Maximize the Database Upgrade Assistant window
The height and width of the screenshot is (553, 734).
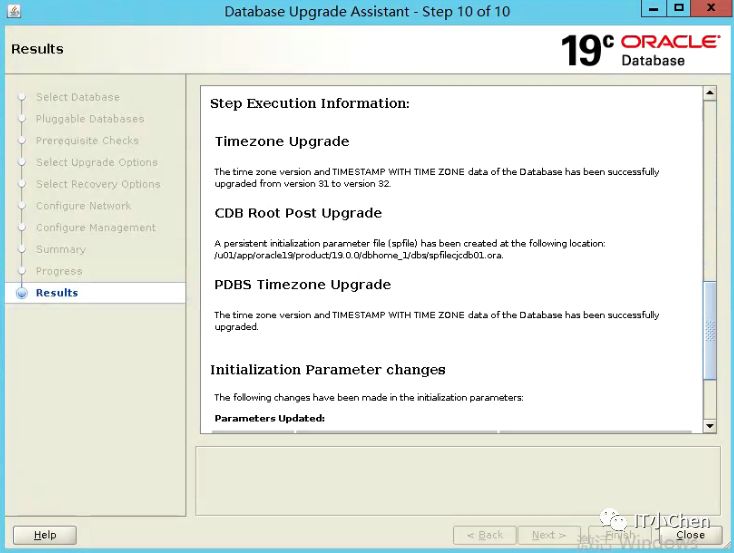coord(678,9)
